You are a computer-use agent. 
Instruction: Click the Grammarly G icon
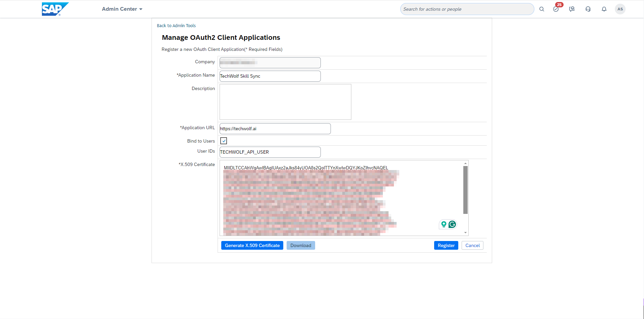[452, 224]
